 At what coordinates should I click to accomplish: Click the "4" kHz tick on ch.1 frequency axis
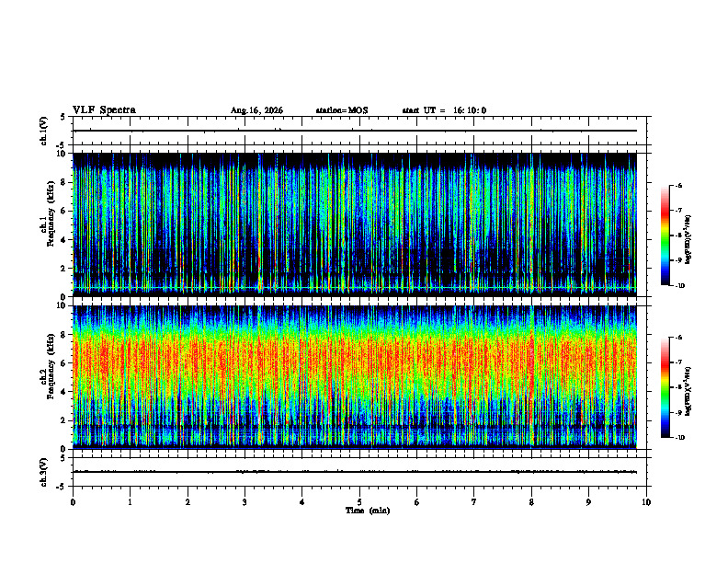(64, 240)
